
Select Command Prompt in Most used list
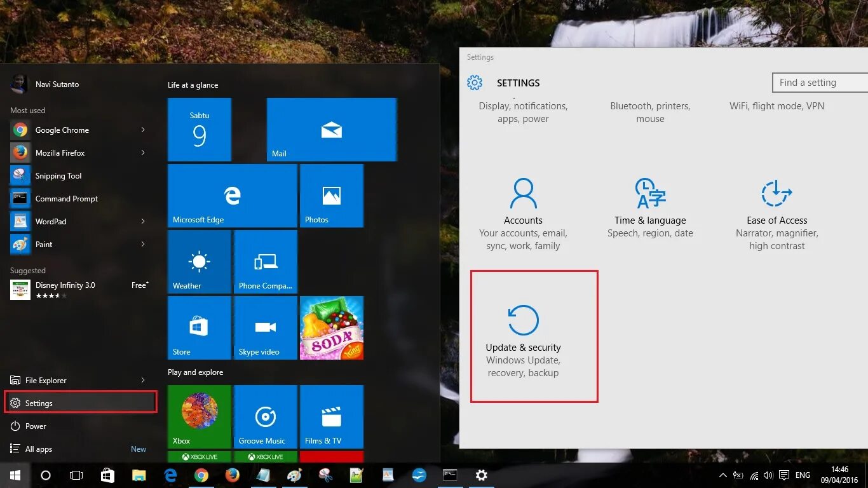(x=79, y=198)
